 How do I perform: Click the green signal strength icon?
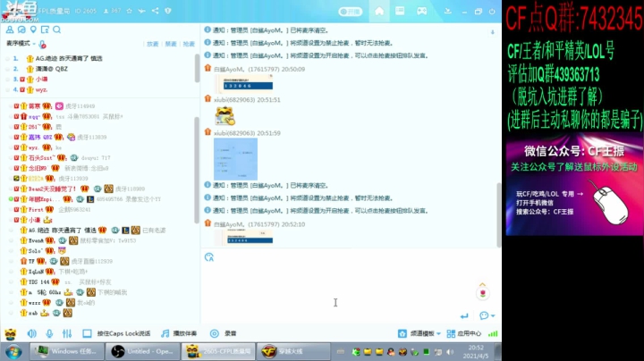[493, 334]
